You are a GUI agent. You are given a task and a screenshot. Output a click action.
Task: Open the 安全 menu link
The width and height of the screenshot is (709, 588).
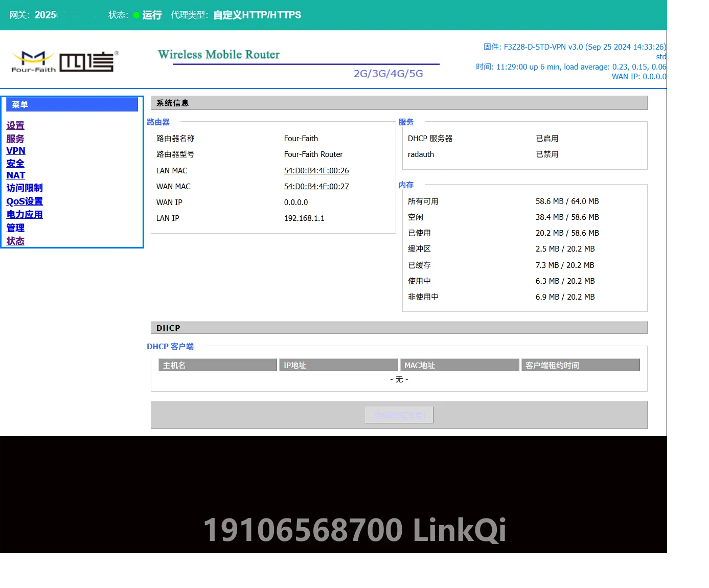tap(15, 163)
